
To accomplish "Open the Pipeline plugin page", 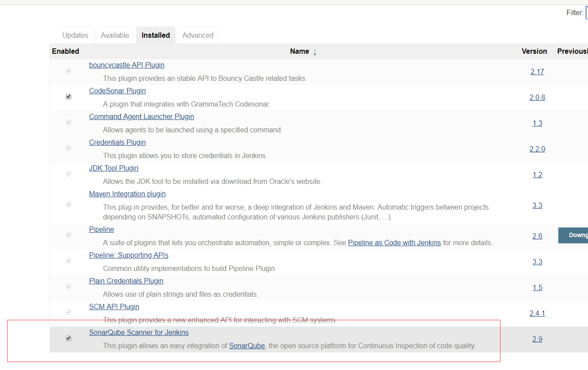I will coord(101,229).
